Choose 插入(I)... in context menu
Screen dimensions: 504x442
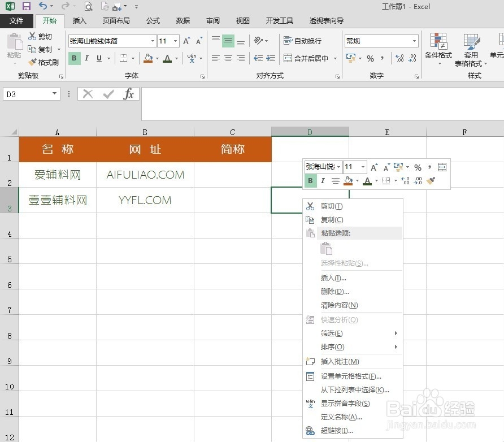tap(353, 278)
